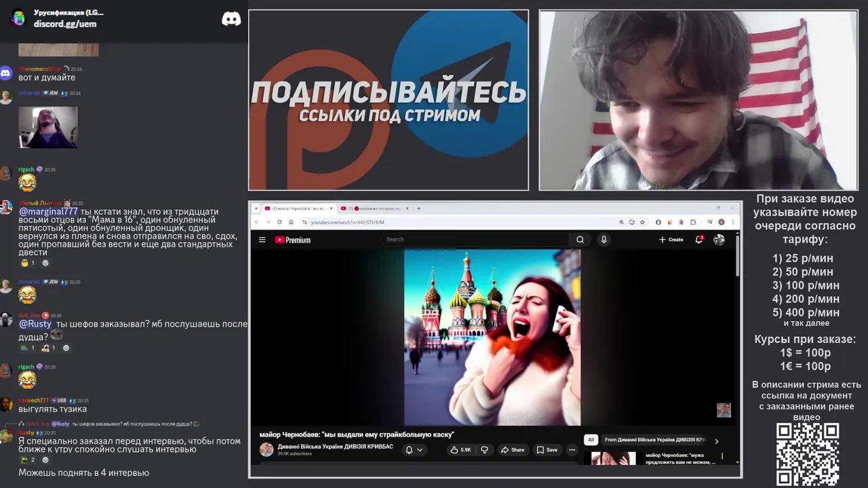Open the channel avatar beside the title
This screenshot has height=488, width=868.
[267, 449]
